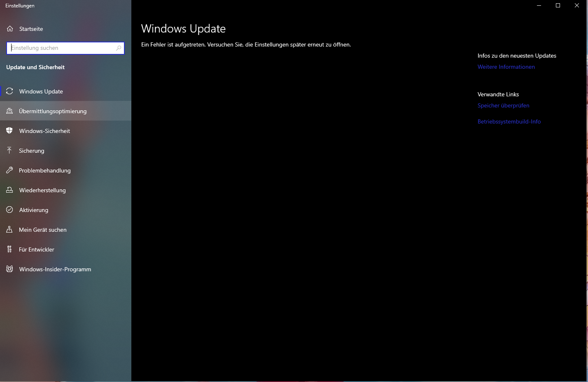Click the Windows Update sync arrows icon
The height and width of the screenshot is (382, 588).
point(9,91)
